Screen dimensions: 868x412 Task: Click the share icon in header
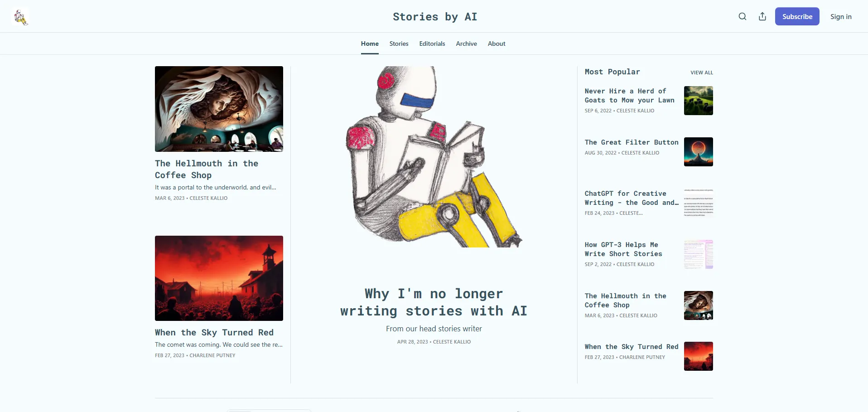(x=762, y=17)
